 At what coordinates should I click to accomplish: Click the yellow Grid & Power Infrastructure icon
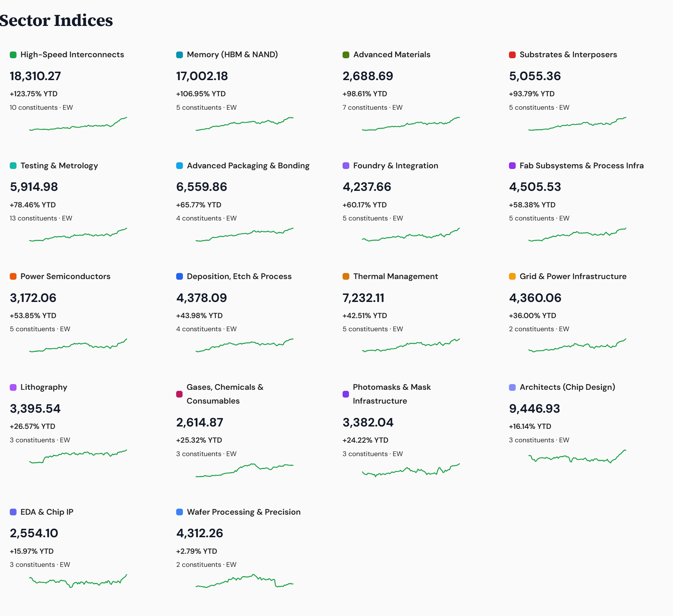512,276
